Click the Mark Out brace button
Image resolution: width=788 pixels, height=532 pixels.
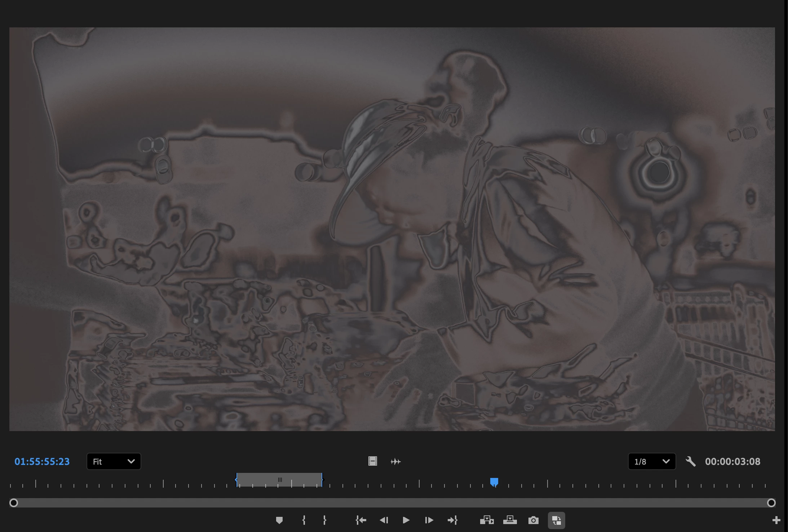324,520
